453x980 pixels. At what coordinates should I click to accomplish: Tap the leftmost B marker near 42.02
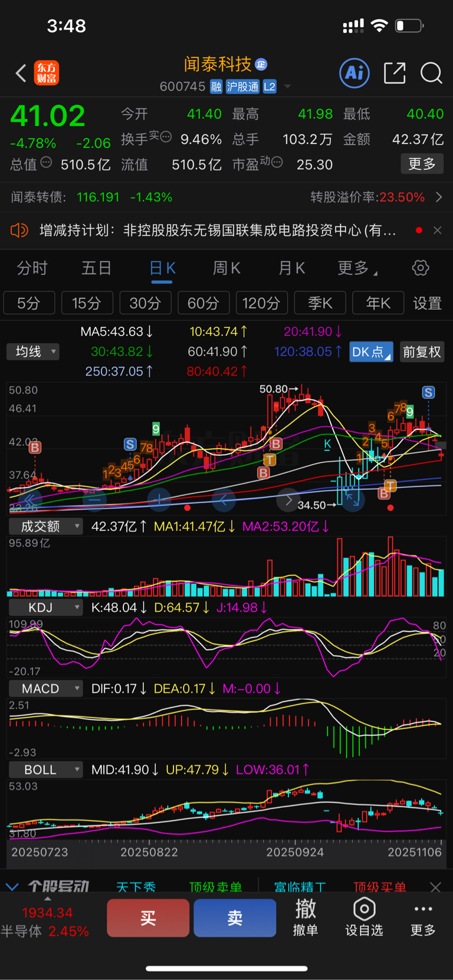click(35, 448)
